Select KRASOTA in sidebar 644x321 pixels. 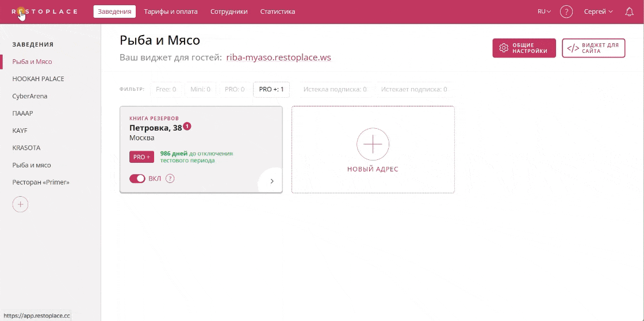point(26,148)
